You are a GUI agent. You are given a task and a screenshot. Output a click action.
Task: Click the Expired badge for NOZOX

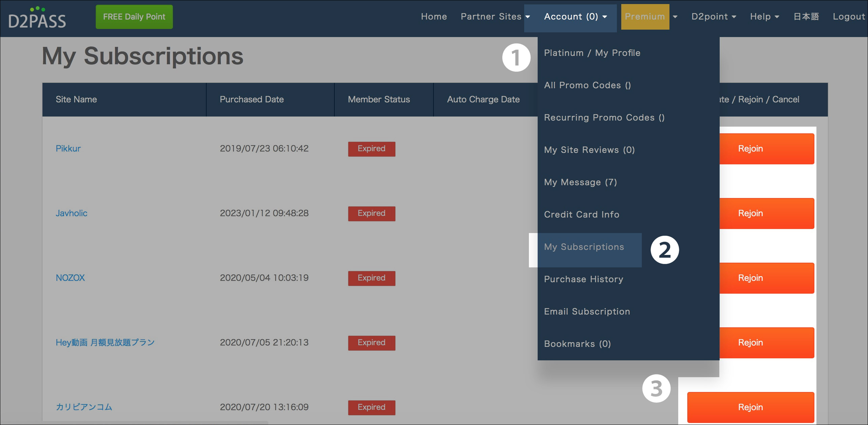click(x=371, y=278)
